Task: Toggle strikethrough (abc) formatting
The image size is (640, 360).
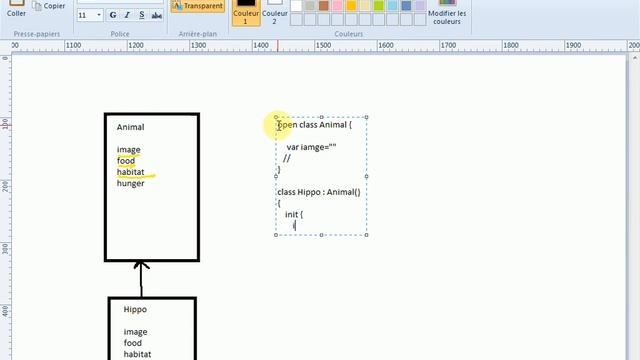Action: coord(156,16)
